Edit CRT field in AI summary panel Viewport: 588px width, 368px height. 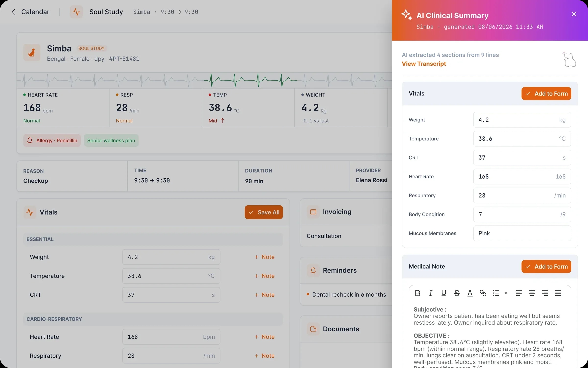tap(522, 158)
